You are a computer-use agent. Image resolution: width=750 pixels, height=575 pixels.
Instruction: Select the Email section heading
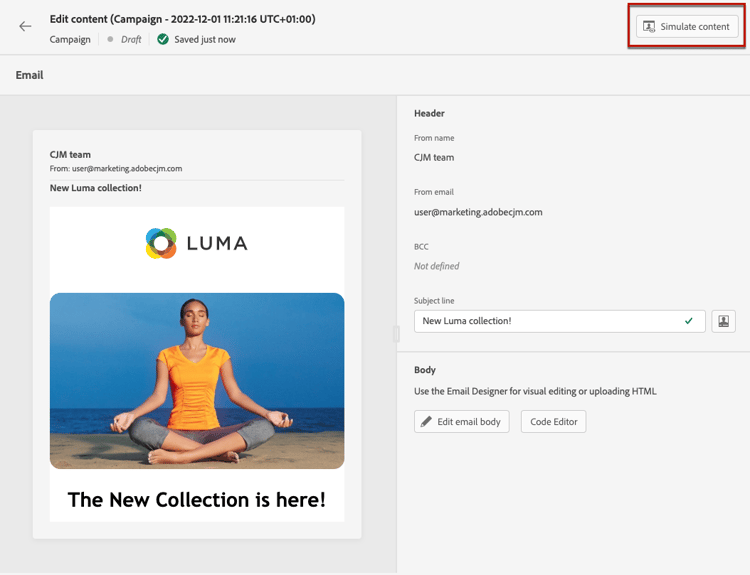point(29,75)
